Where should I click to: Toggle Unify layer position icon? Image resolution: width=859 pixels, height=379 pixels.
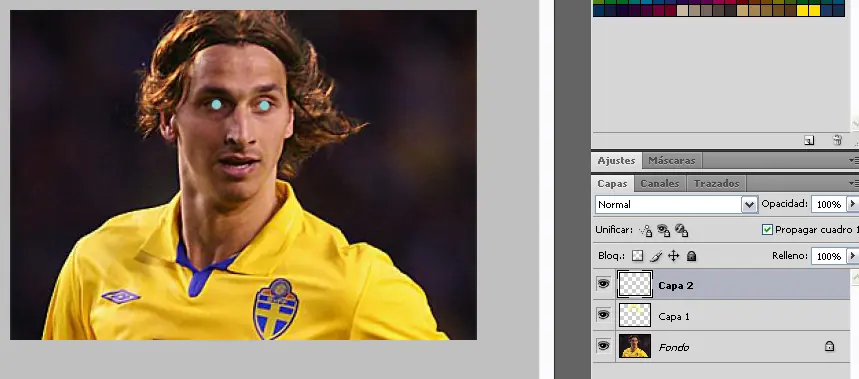click(x=646, y=231)
